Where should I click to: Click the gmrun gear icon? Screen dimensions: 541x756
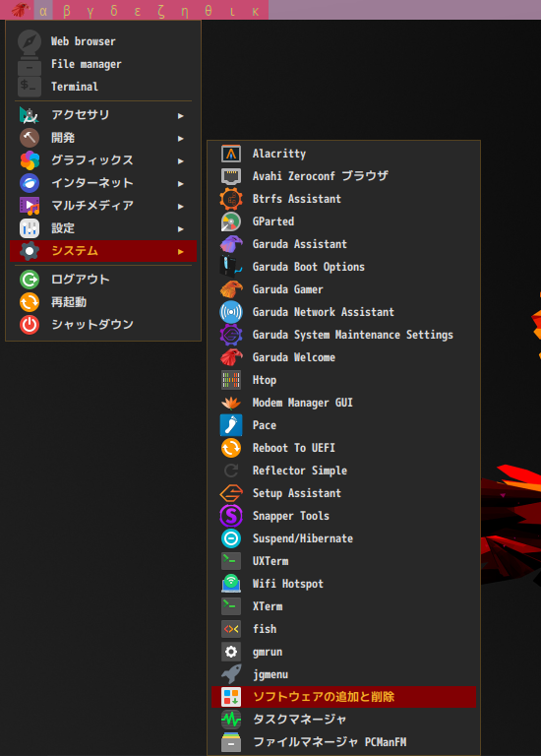[231, 653]
